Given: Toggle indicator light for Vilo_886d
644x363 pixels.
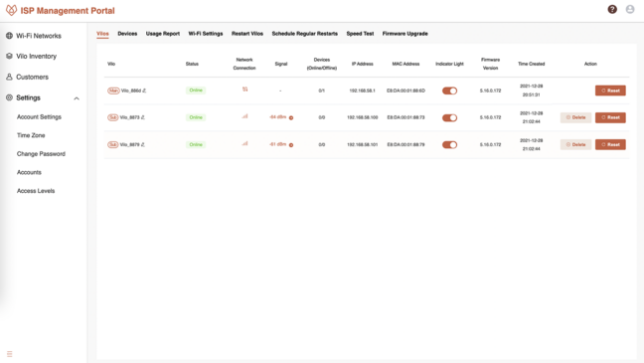Looking at the screenshot, I should tap(449, 91).
